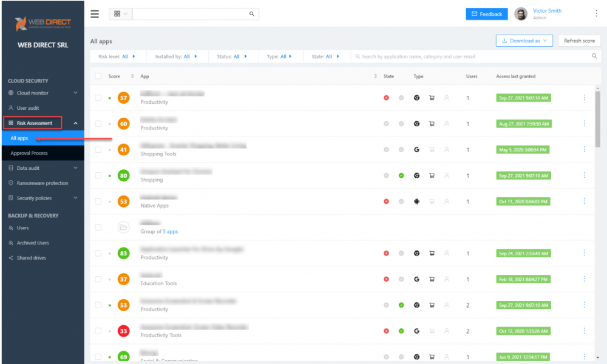Check the box for Group of 3 apps row
Image resolution: width=607 pixels, height=364 pixels.
click(98, 227)
